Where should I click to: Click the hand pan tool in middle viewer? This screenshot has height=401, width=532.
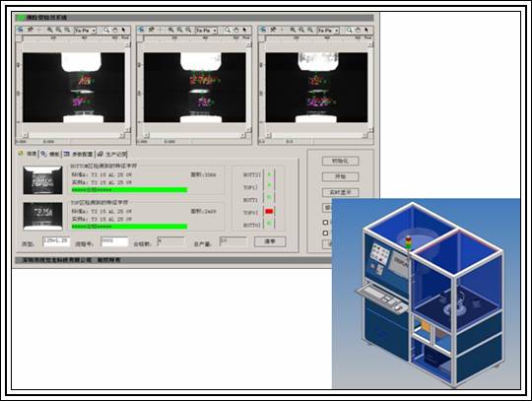click(x=235, y=31)
